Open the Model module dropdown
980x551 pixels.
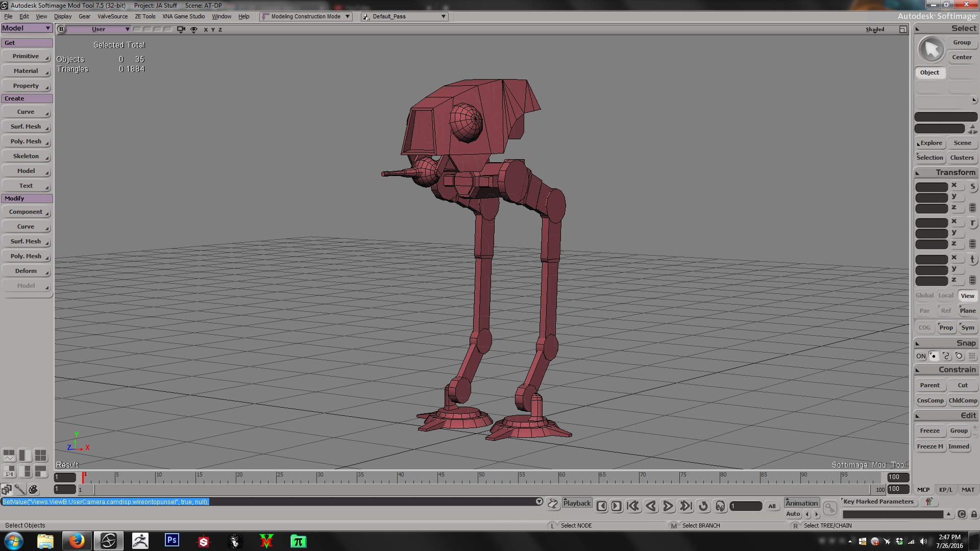[27, 28]
